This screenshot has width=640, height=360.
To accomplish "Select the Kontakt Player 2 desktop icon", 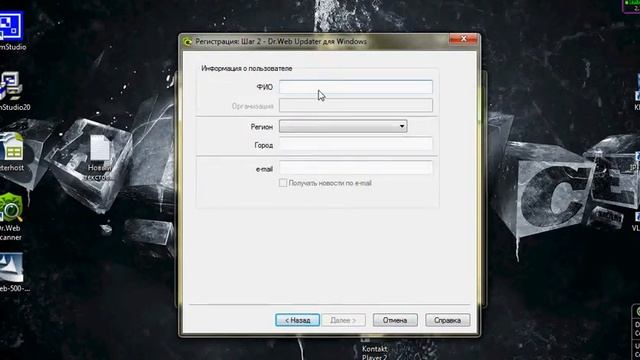I will (374, 348).
